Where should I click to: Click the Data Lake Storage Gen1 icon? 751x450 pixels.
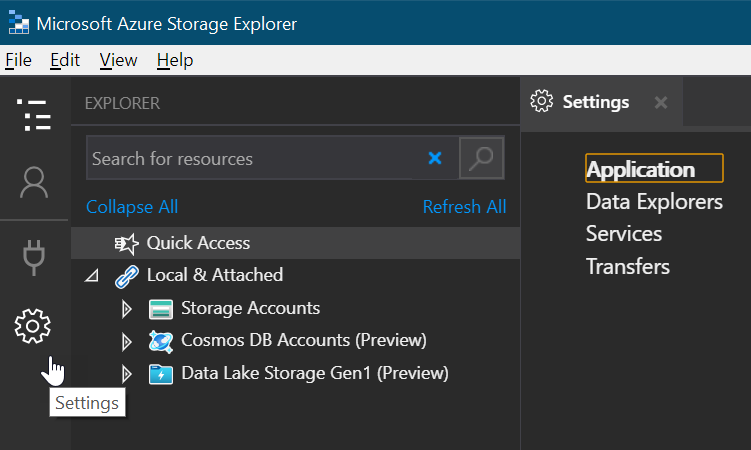tap(160, 374)
